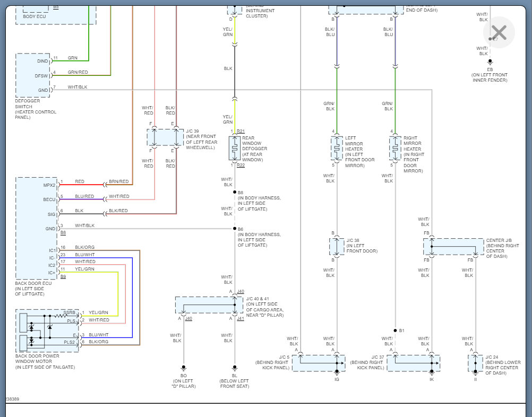Click the B6 splice point label
Viewport: 532px width, 417px height.
[x=241, y=229]
